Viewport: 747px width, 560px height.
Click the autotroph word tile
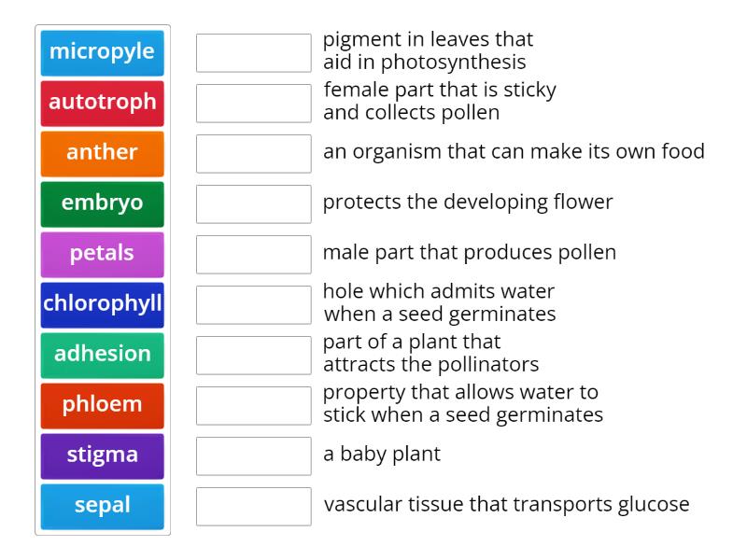tap(102, 103)
